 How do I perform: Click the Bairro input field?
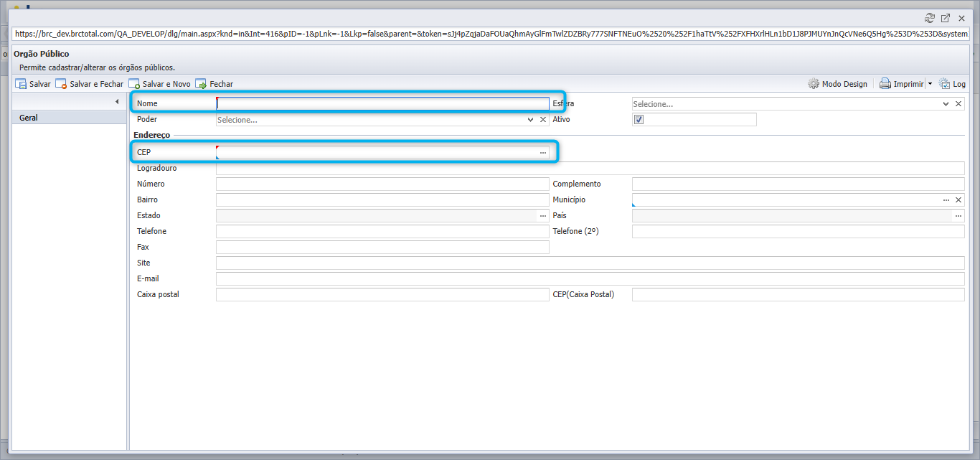tap(382, 200)
